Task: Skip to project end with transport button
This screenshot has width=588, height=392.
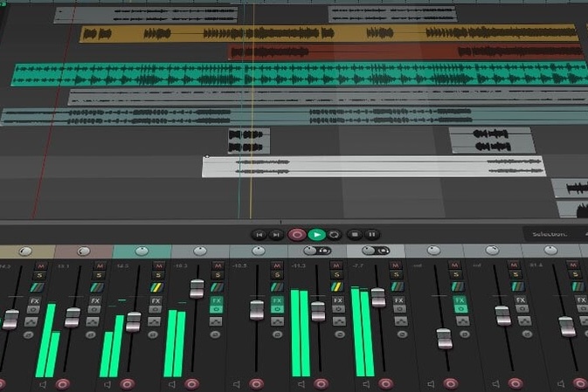Action: point(277,234)
